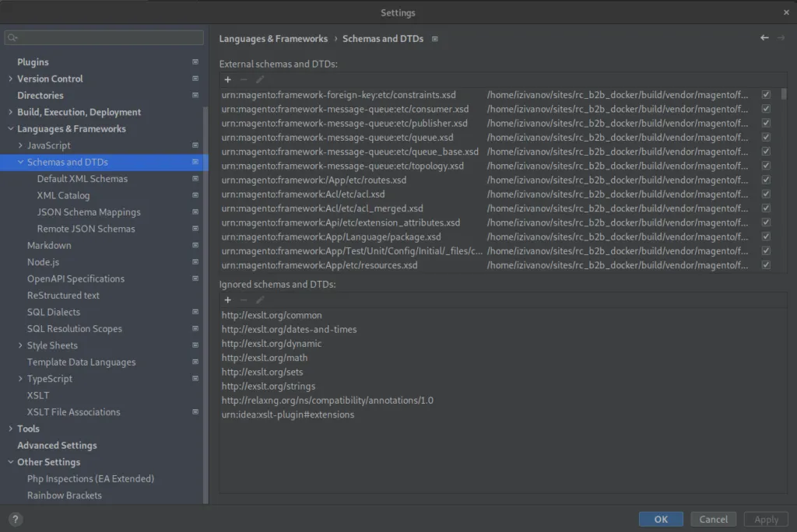Click the edit pencil icon for External schemas
The height and width of the screenshot is (532, 797).
click(260, 79)
